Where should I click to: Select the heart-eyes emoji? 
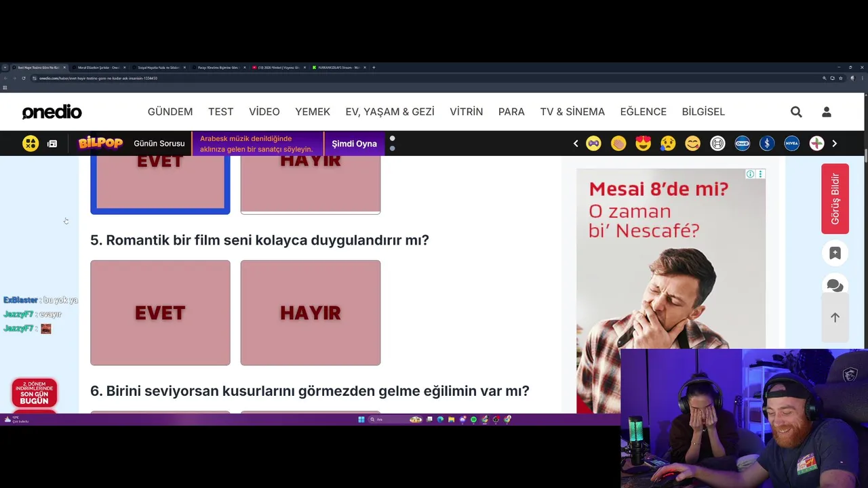click(x=644, y=144)
